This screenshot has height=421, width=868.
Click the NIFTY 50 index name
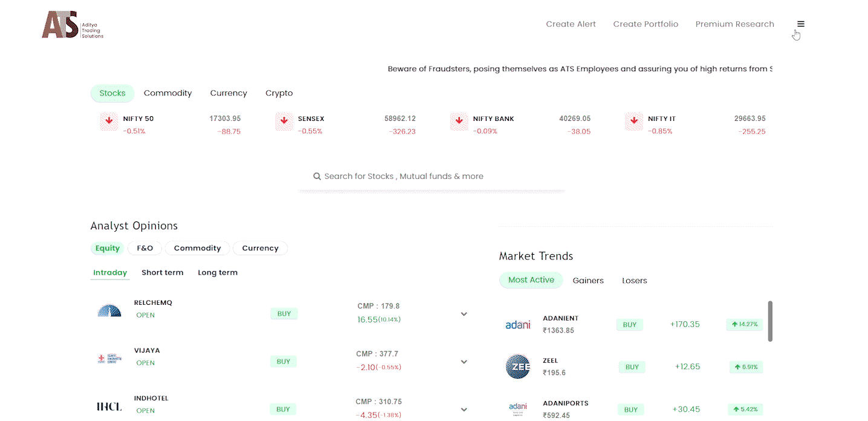(138, 119)
